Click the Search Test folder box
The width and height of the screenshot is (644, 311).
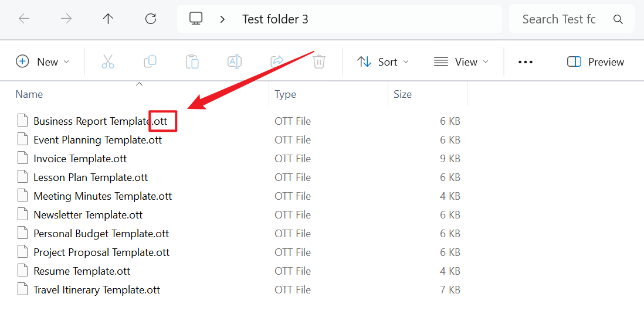point(559,19)
